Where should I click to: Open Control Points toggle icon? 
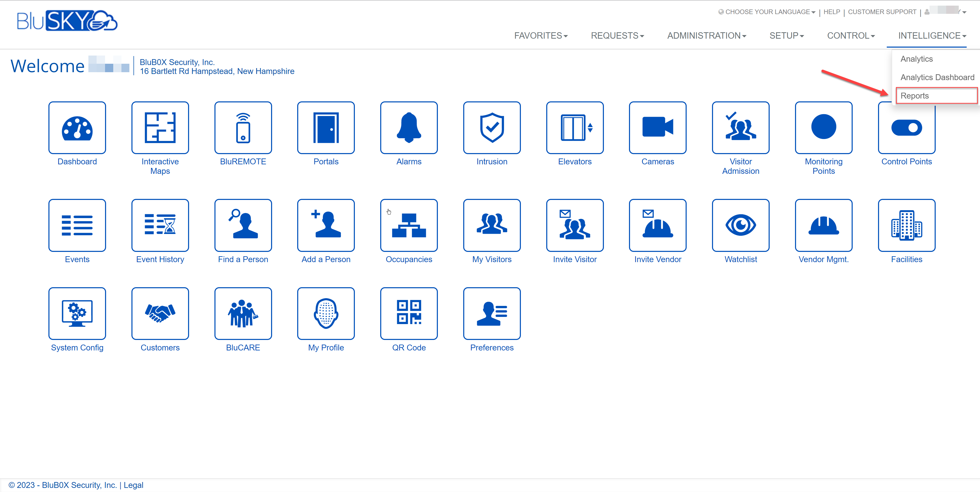point(906,129)
